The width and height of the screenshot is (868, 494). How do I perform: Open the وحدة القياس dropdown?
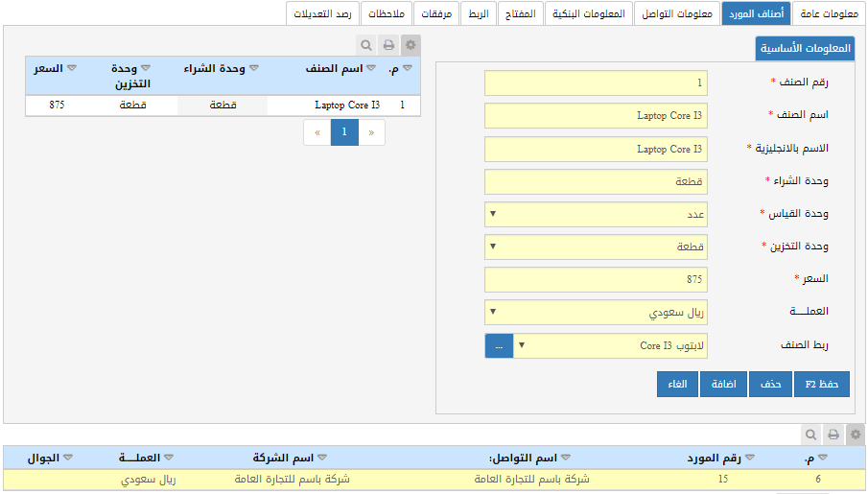coord(494,214)
